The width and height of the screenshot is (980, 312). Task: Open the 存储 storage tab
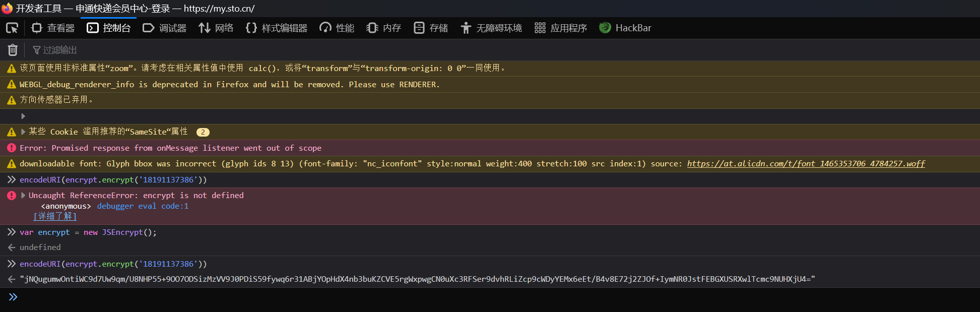[431, 28]
